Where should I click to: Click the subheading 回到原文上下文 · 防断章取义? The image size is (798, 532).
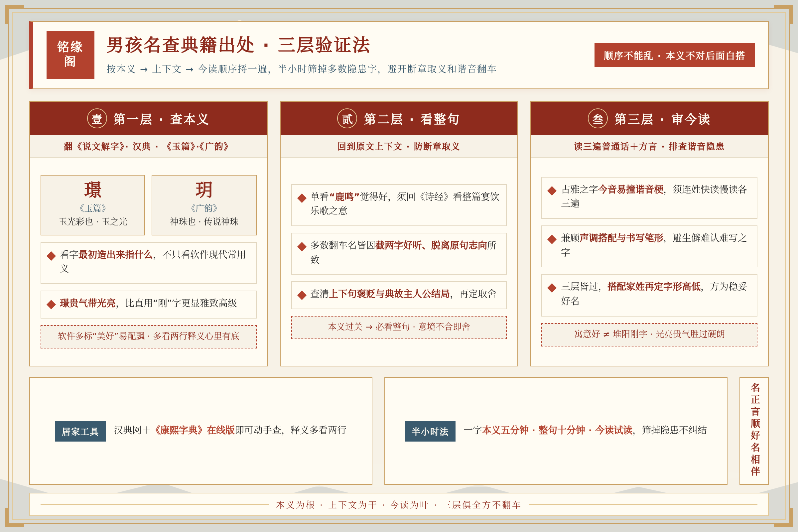click(399, 147)
